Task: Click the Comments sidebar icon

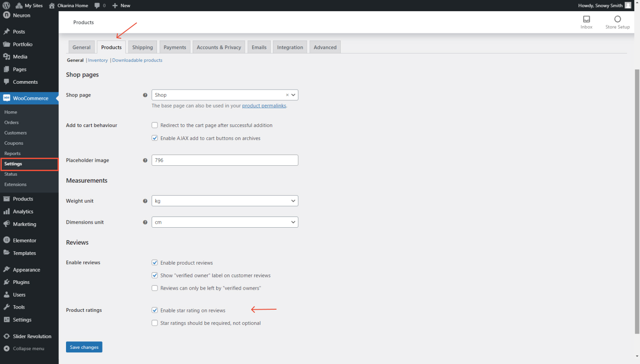Action: click(x=7, y=82)
